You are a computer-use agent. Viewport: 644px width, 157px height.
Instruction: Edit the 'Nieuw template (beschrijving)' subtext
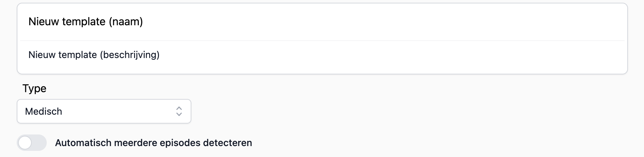[x=94, y=55]
